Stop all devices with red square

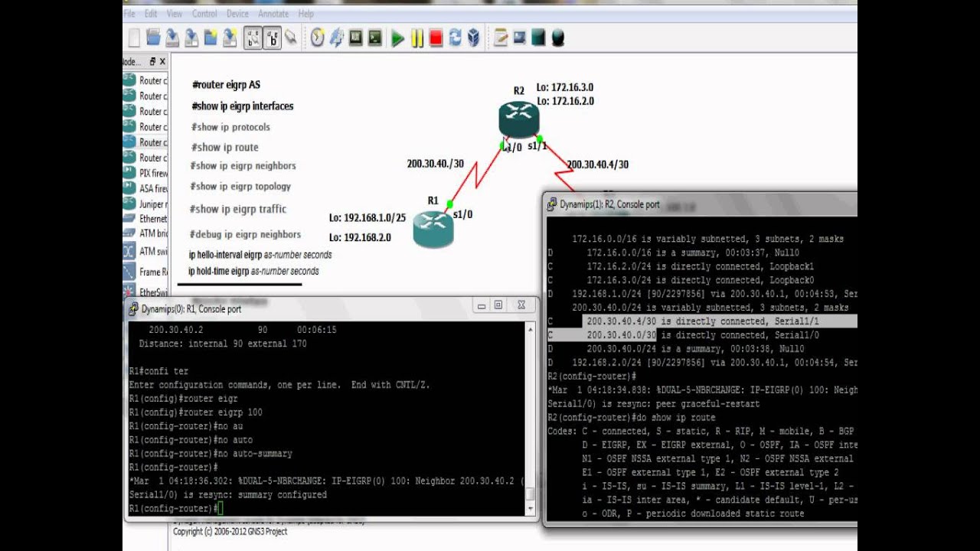(x=436, y=37)
